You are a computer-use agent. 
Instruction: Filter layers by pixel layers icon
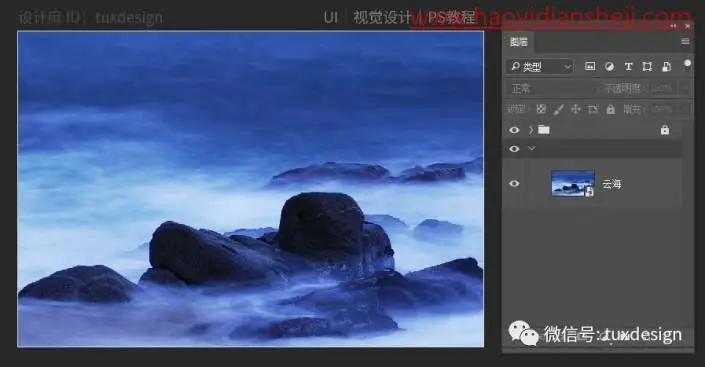(590, 67)
